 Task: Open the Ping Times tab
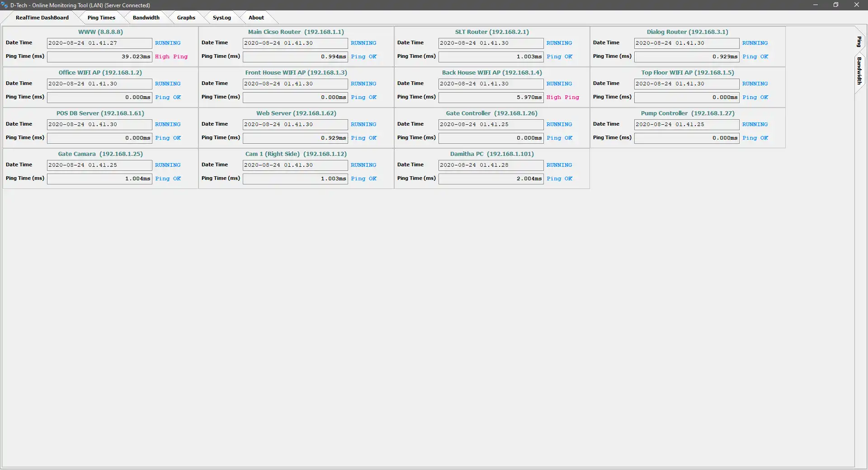pos(101,18)
